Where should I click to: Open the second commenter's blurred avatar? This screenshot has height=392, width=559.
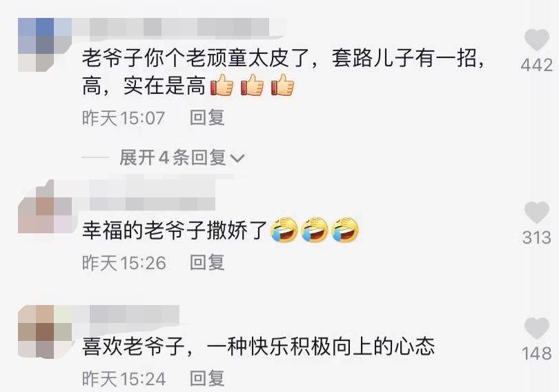(x=45, y=206)
